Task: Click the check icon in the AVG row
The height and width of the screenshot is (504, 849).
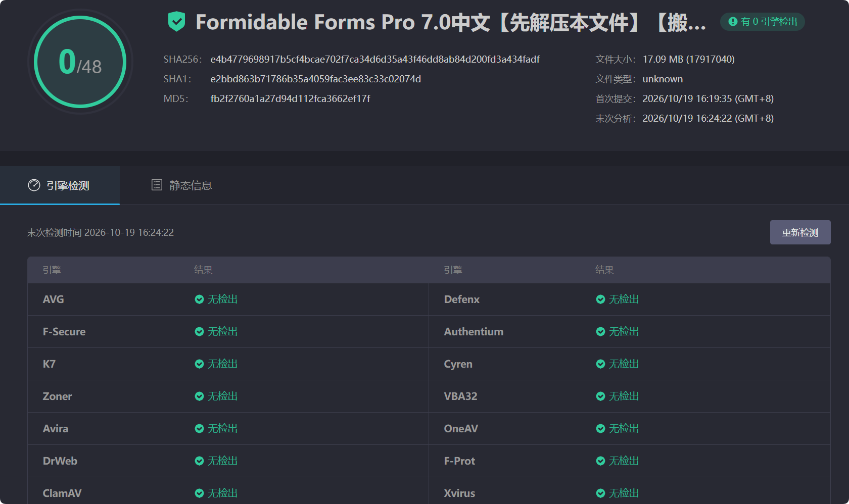Action: pyautogui.click(x=199, y=299)
